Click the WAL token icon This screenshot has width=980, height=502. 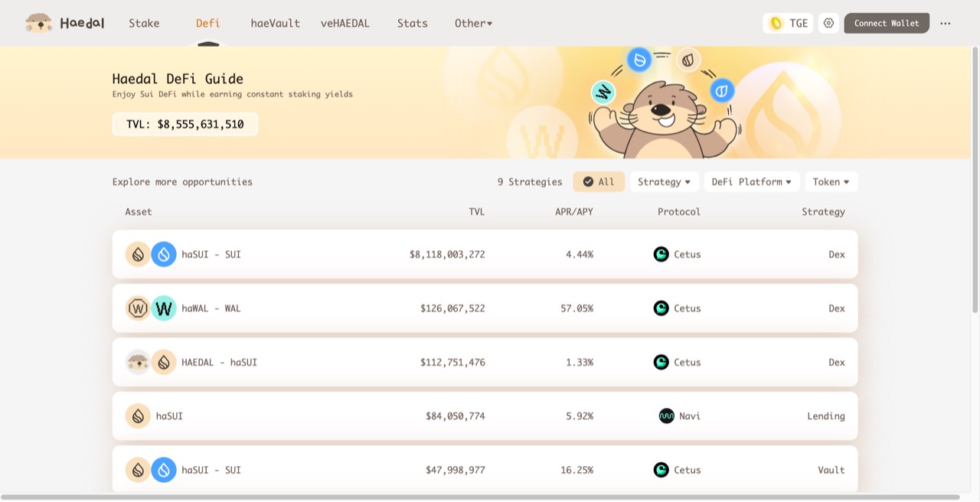pyautogui.click(x=164, y=308)
